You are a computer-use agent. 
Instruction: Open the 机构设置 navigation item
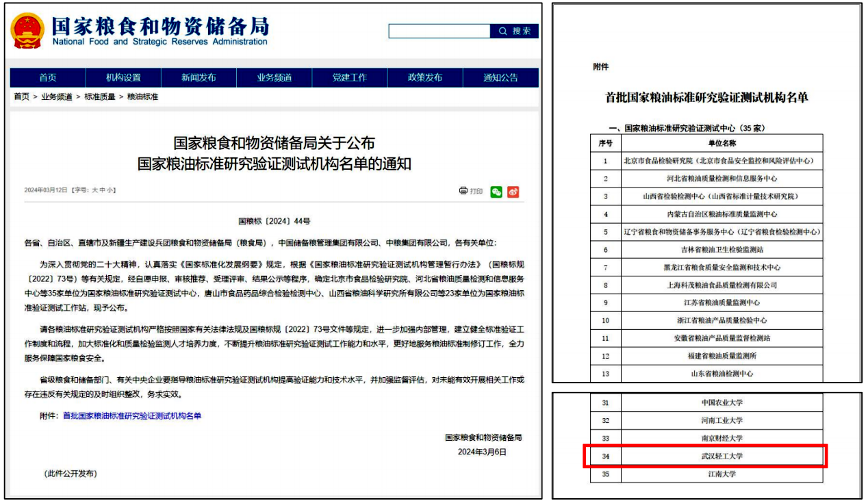point(123,77)
